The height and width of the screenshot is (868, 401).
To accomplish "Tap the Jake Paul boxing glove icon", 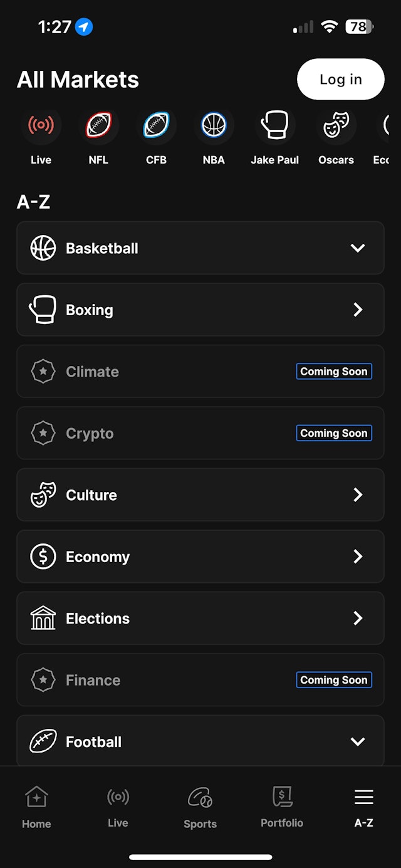I will [x=274, y=126].
